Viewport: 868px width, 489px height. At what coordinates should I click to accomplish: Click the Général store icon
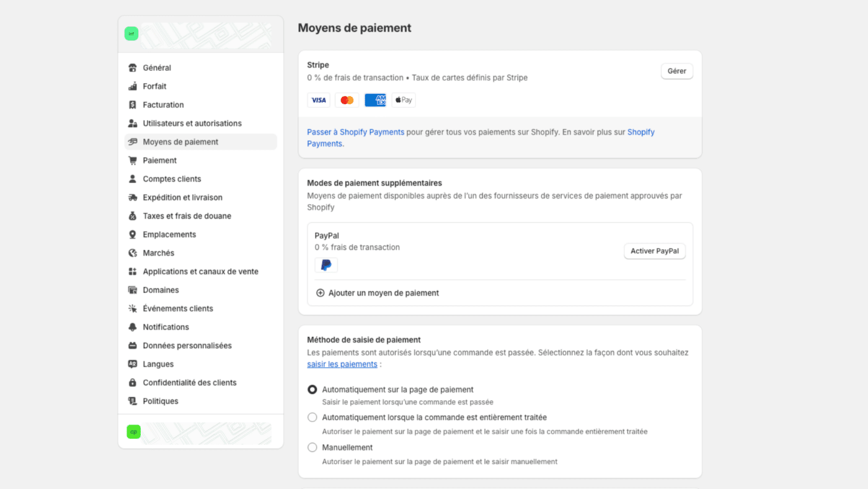tap(132, 68)
